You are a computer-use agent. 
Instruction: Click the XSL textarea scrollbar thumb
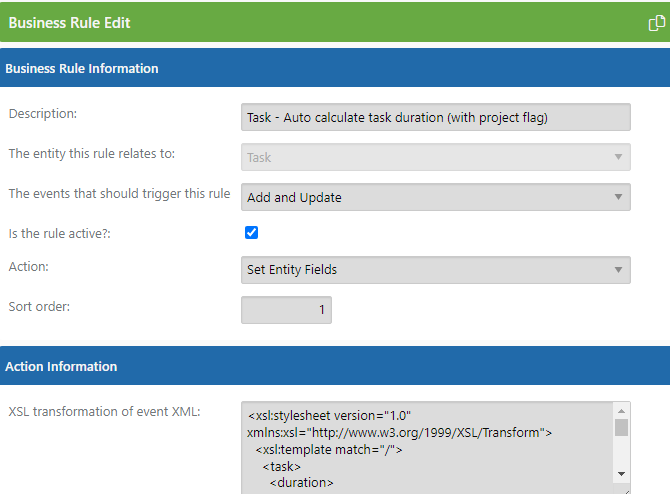(621, 427)
